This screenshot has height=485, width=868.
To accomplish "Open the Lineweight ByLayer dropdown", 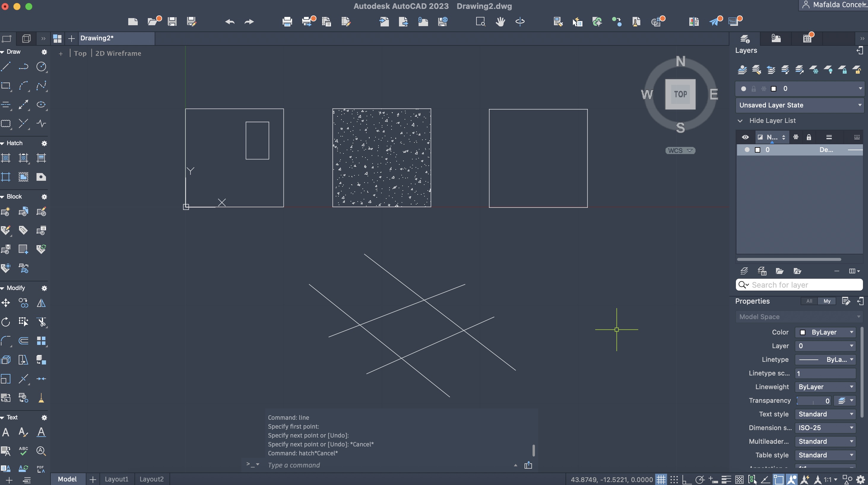I will 825,387.
